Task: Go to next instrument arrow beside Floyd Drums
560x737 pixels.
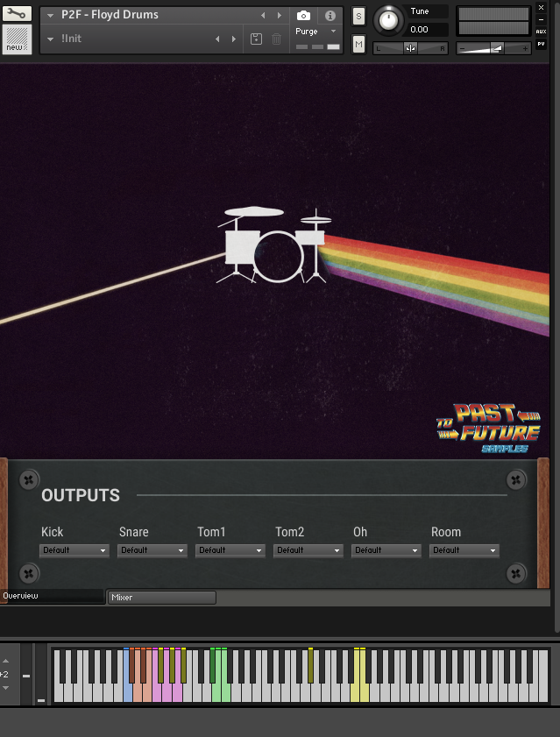Action: click(280, 16)
